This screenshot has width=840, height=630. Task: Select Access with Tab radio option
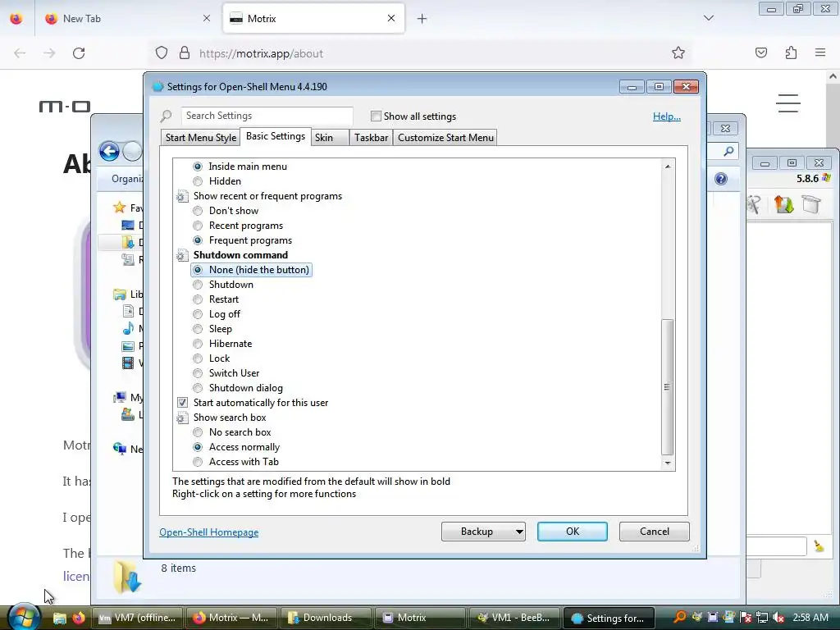point(198,462)
